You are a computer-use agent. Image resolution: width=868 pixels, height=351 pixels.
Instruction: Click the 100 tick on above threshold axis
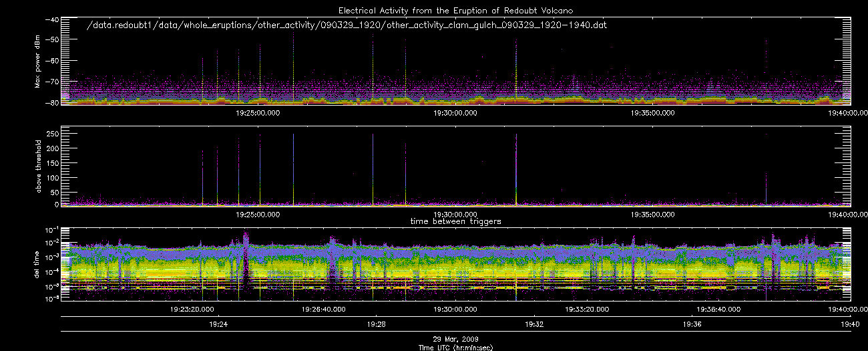pyautogui.click(x=52, y=177)
